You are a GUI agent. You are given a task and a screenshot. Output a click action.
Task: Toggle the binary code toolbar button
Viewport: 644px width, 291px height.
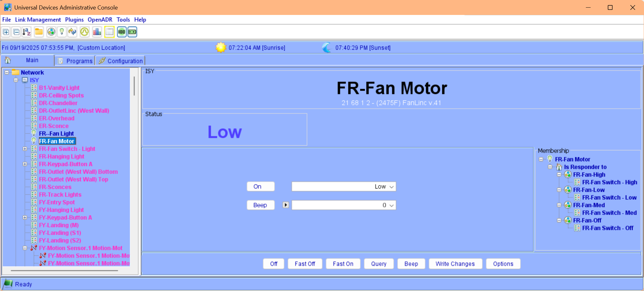122,32
